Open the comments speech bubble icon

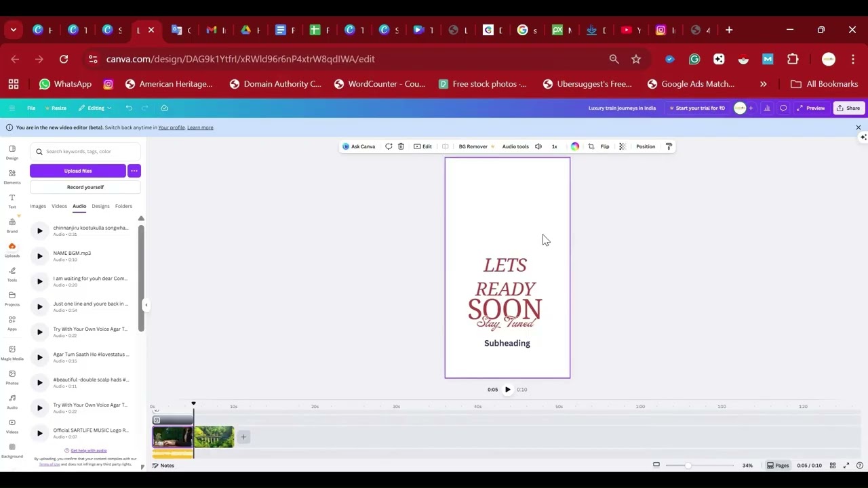[x=783, y=108]
